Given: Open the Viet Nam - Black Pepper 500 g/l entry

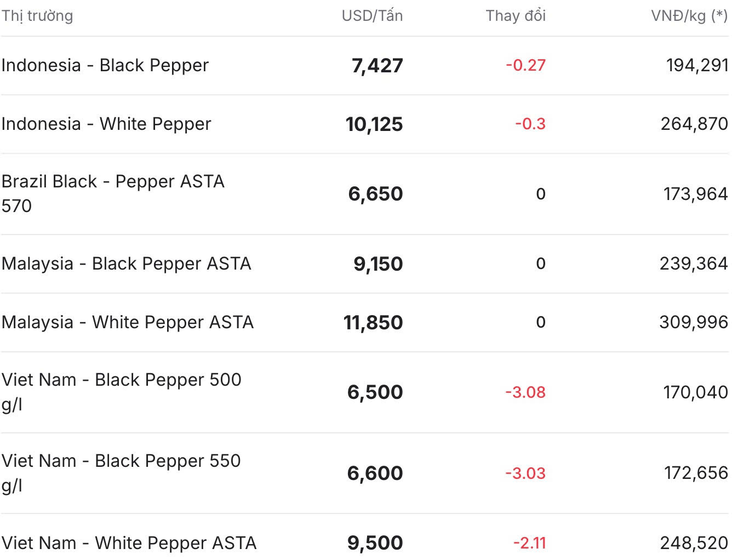Looking at the screenshot, I should tap(121, 392).
